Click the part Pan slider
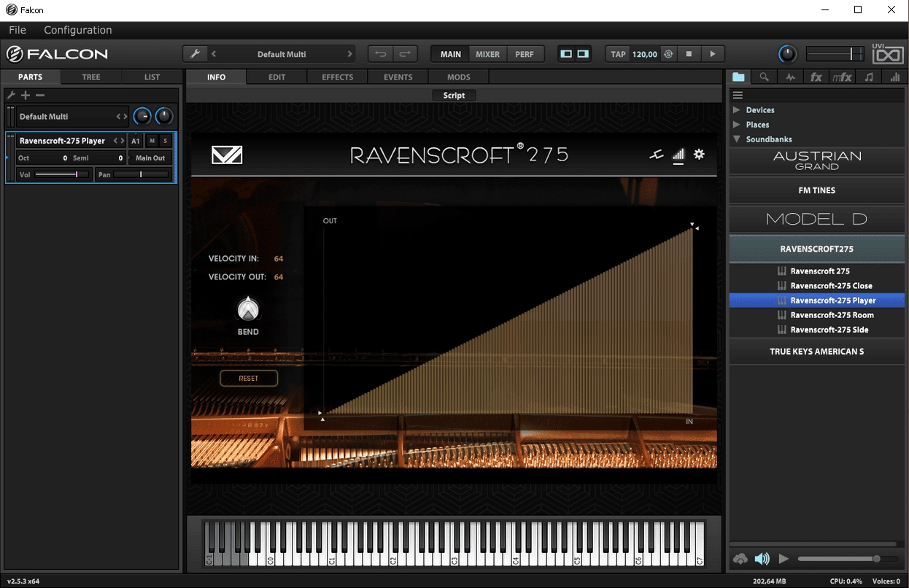The height and width of the screenshot is (588, 909). pos(141,174)
